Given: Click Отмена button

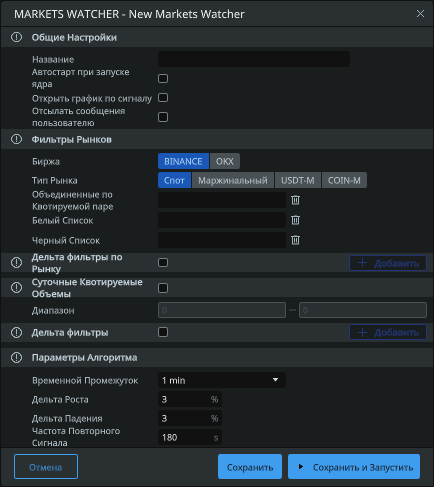Looking at the screenshot, I should tap(46, 467).
